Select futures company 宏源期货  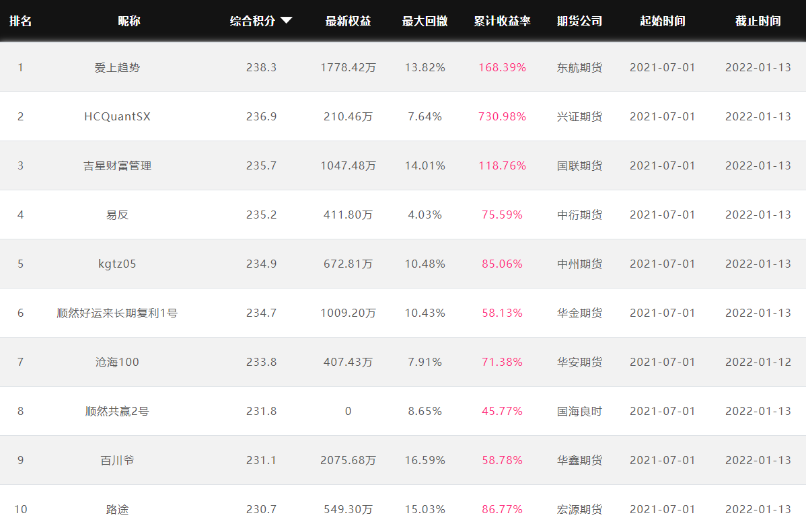point(579,509)
